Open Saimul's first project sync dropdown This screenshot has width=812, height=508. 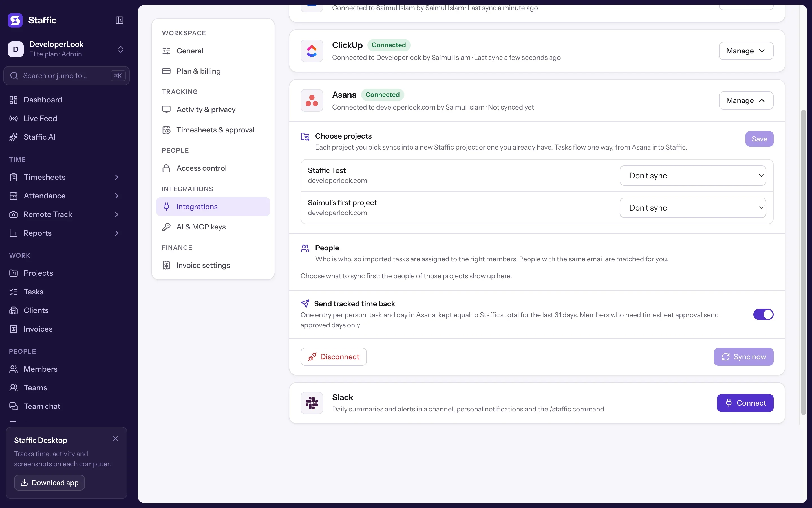(693, 208)
